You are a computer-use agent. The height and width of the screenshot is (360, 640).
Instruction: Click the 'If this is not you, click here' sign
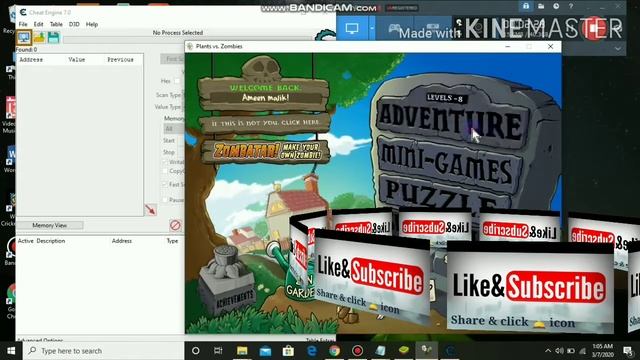[265, 123]
